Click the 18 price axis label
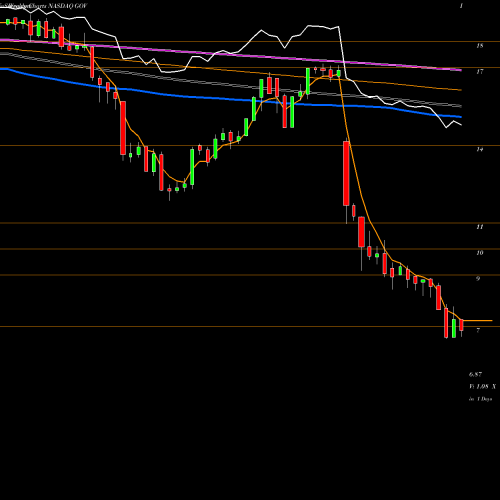500x500 pixels. [480, 46]
